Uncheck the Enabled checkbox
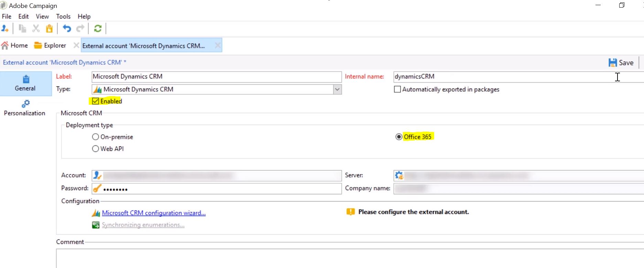 [96, 101]
